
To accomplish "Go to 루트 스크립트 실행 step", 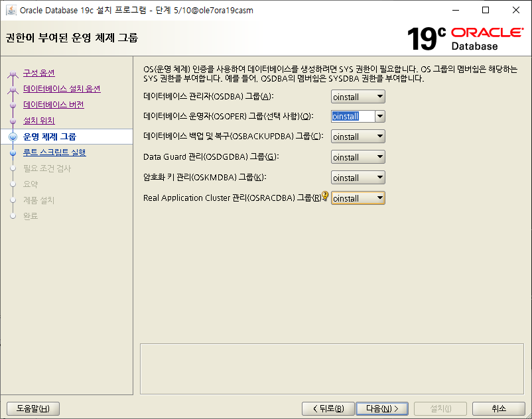I will tap(54, 152).
